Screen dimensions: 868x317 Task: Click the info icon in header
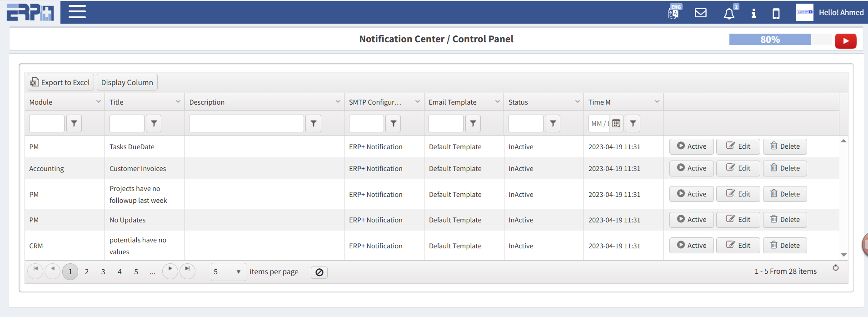[x=753, y=13]
